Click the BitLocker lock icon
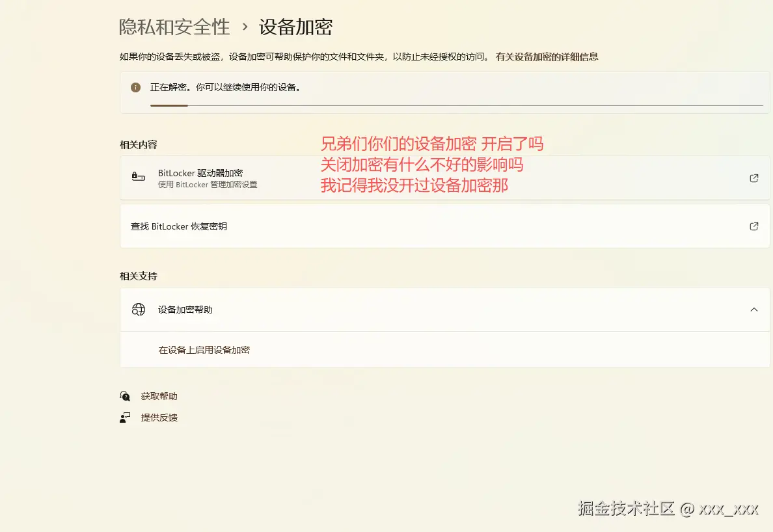Image resolution: width=773 pixels, height=532 pixels. [x=138, y=178]
